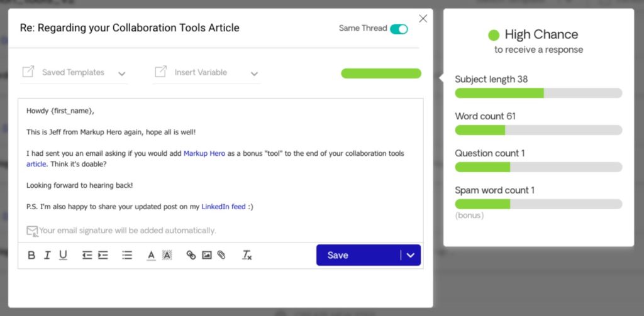This screenshot has width=644, height=316.
Task: Decrease indent using the outdent icon
Action: pyautogui.click(x=87, y=255)
